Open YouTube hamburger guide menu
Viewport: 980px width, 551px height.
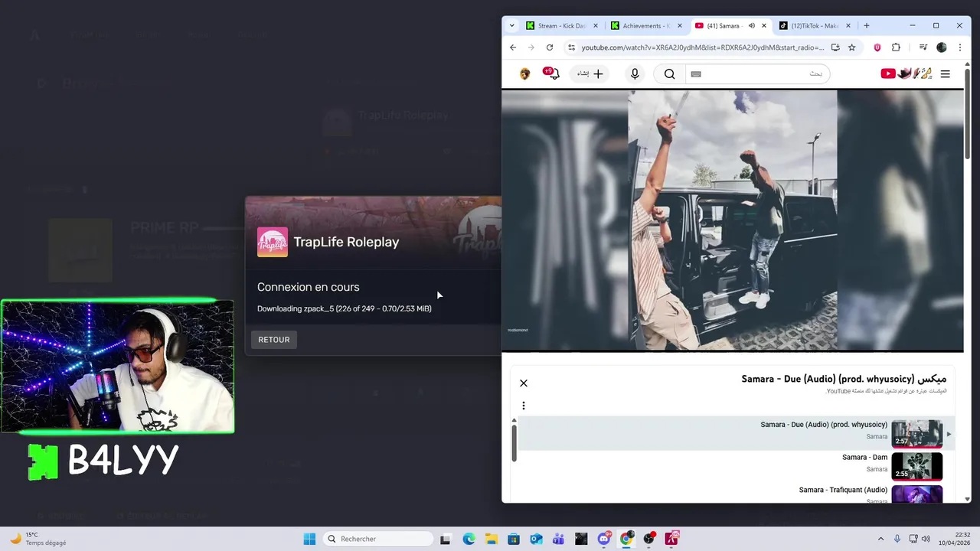pos(946,74)
